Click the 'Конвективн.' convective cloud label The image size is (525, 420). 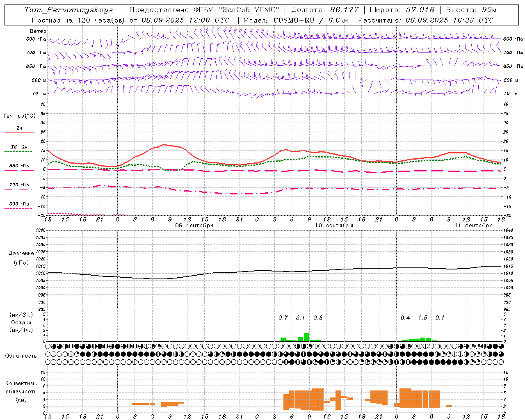[x=21, y=383]
